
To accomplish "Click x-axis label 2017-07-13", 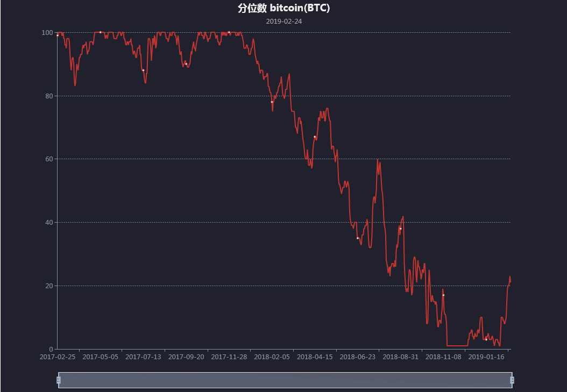I will (143, 357).
